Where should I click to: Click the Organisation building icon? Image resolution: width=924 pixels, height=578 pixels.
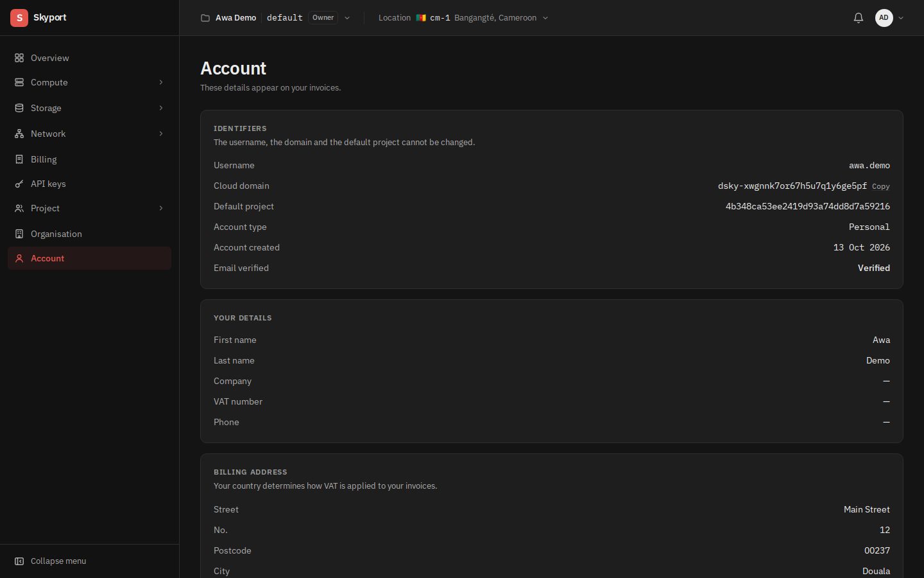(x=19, y=234)
